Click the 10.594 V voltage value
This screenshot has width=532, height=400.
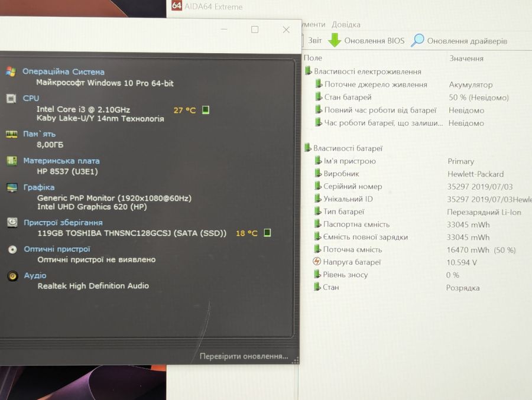(x=462, y=262)
